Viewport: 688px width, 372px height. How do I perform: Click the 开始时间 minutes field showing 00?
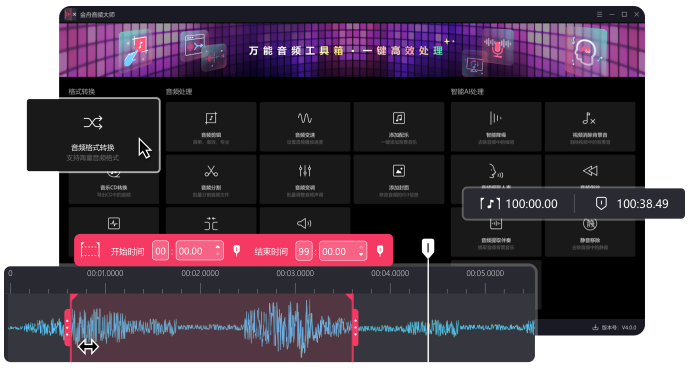[x=161, y=251]
